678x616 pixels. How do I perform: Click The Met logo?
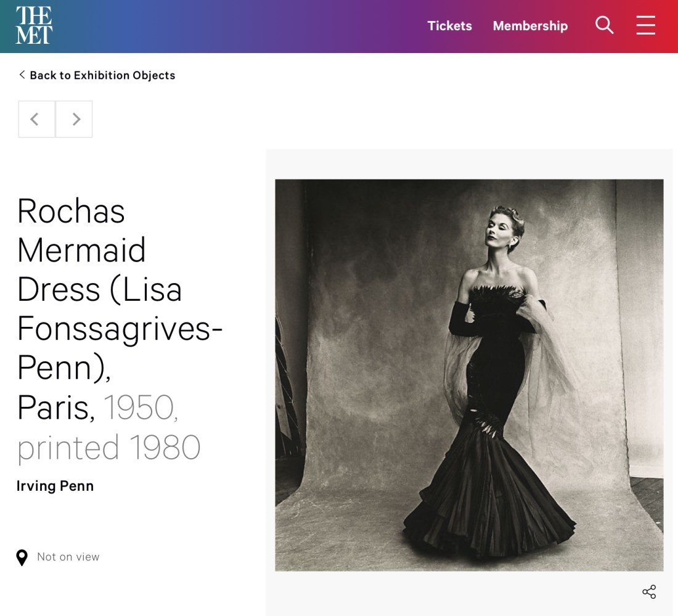coord(34,26)
